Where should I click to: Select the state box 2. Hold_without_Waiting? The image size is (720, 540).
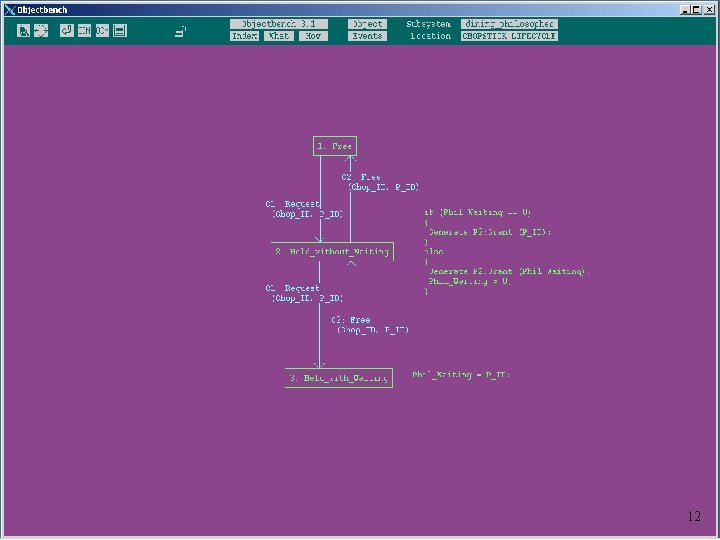pos(332,252)
